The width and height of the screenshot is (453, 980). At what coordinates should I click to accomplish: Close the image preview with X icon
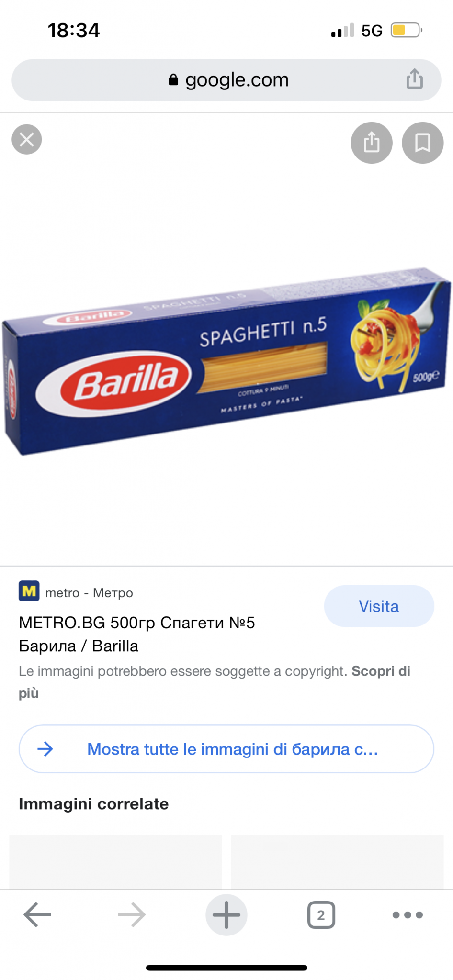27,140
